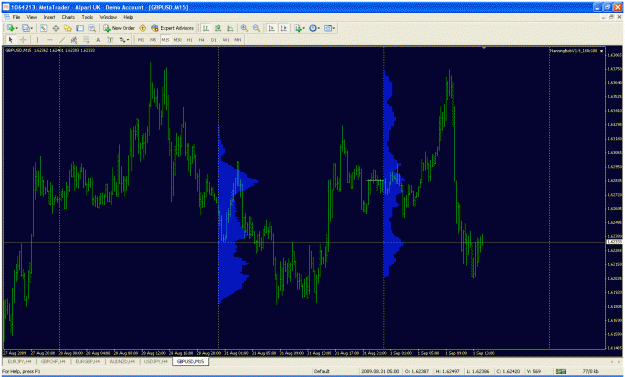625x377 pixels.
Task: Switch chart to Line Chart mode
Action: click(230, 28)
